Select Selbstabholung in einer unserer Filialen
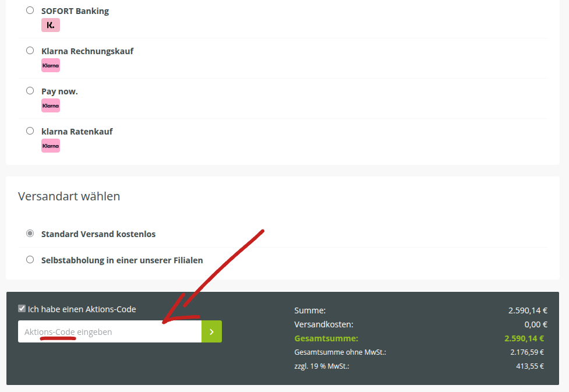The height and width of the screenshot is (392, 569). click(x=30, y=260)
